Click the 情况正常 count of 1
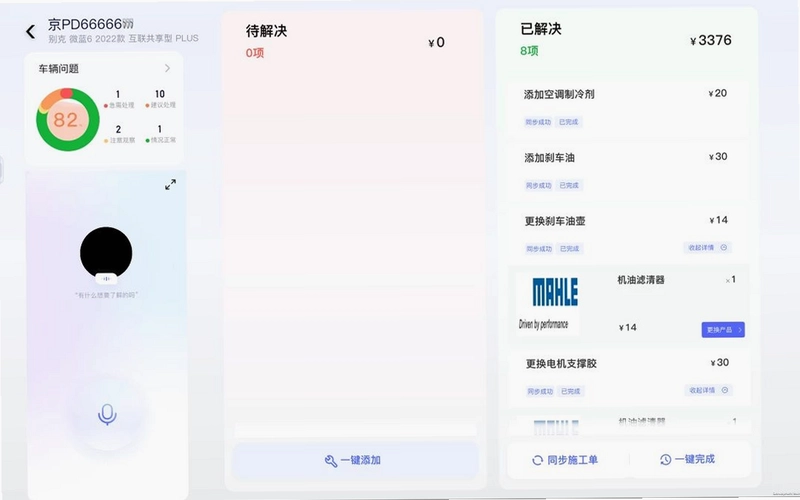 click(x=160, y=129)
